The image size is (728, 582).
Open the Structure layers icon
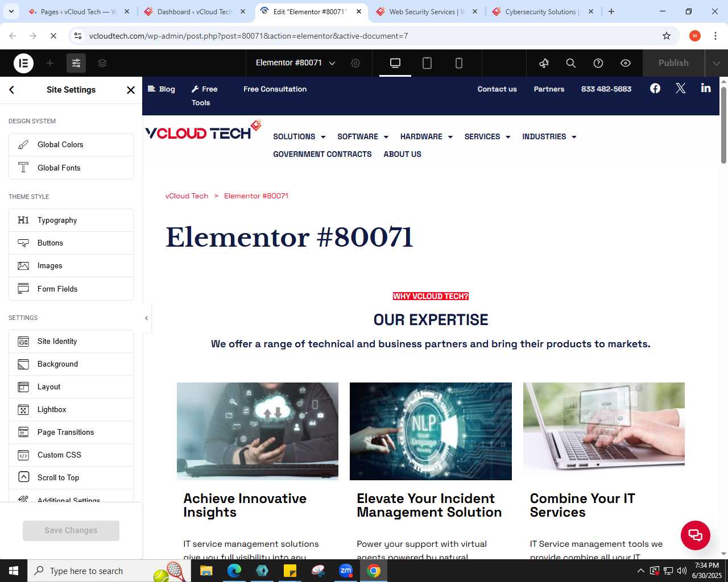(x=102, y=63)
